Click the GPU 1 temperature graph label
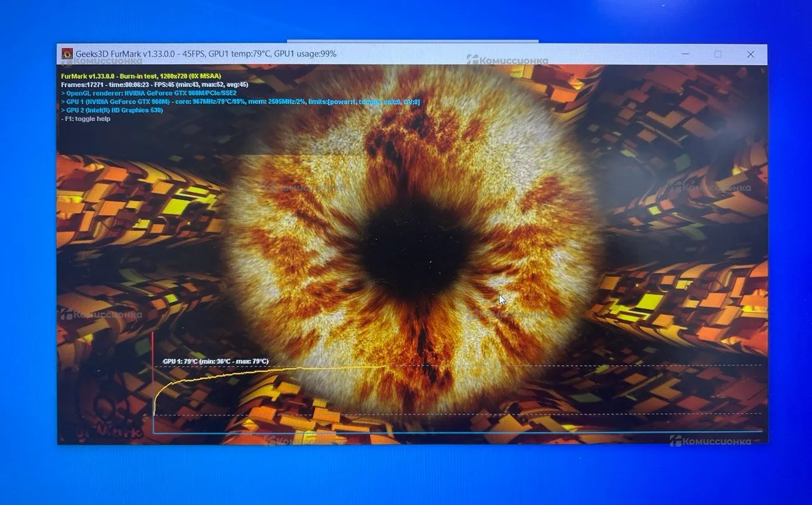The image size is (812, 505). point(216,362)
